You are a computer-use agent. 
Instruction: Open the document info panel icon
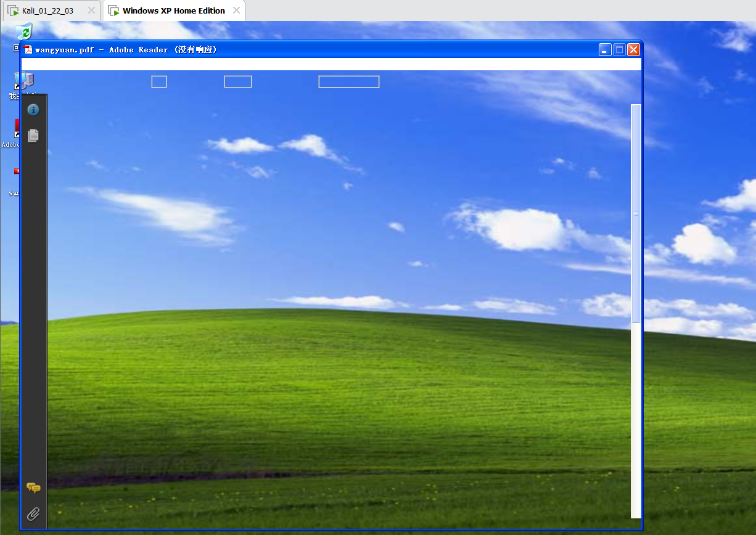[x=33, y=110]
